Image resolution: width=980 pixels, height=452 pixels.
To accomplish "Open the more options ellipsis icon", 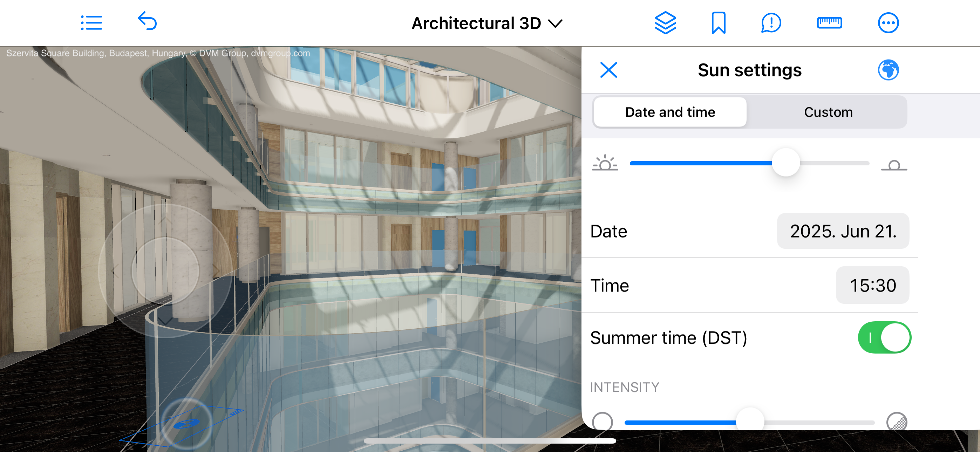I will pyautogui.click(x=888, y=23).
